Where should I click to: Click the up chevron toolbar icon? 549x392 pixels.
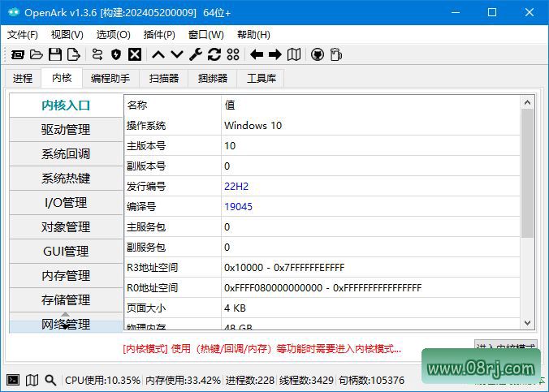158,54
